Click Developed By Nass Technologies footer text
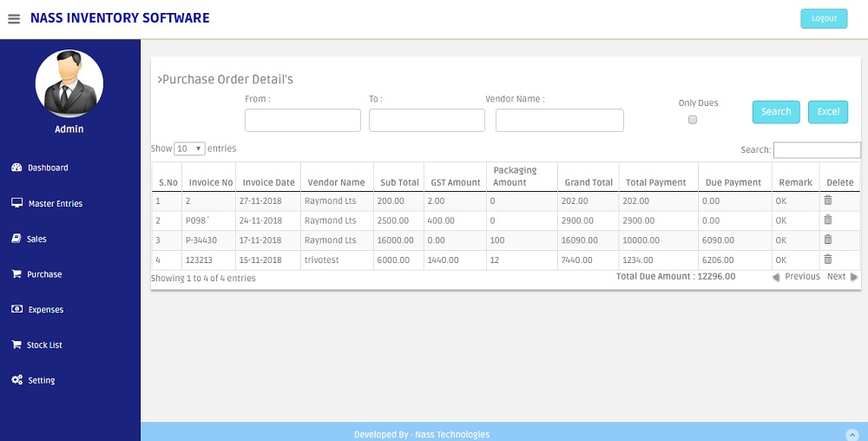Viewport: 868px width, 441px height. tap(422, 434)
